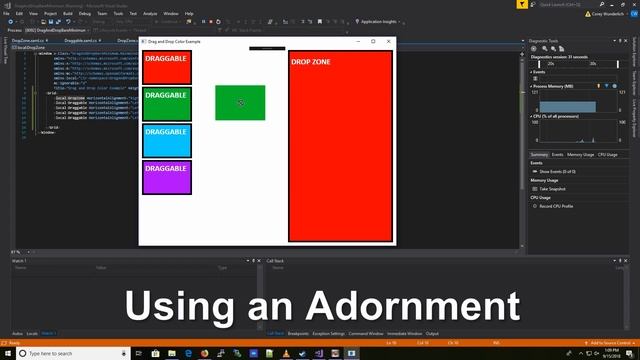Click the Microsoft Store taskbar icon

156,353
